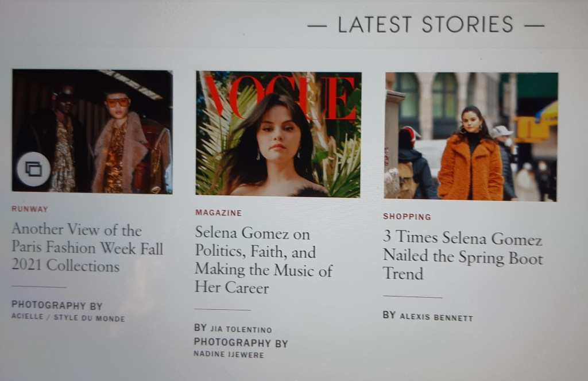Open the gallery icon on runway photo

(x=34, y=170)
